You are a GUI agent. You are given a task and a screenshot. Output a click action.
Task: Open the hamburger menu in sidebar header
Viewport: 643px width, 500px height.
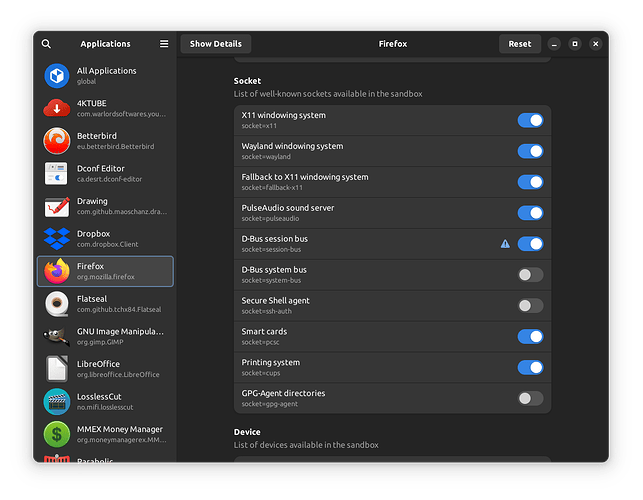(x=164, y=43)
